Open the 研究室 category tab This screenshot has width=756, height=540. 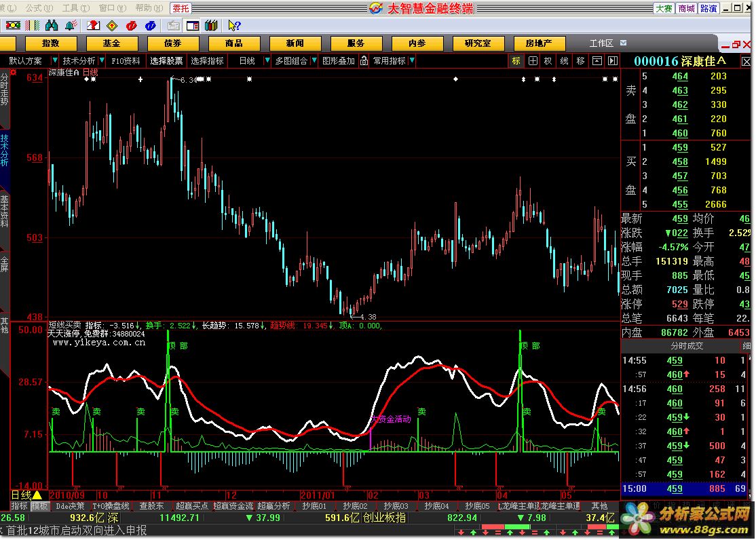478,43
